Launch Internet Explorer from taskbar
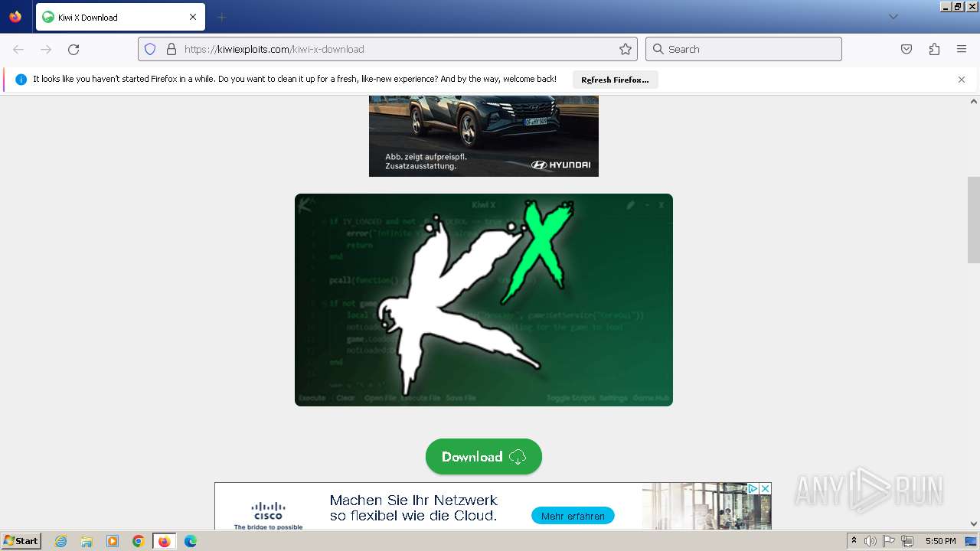 60,541
